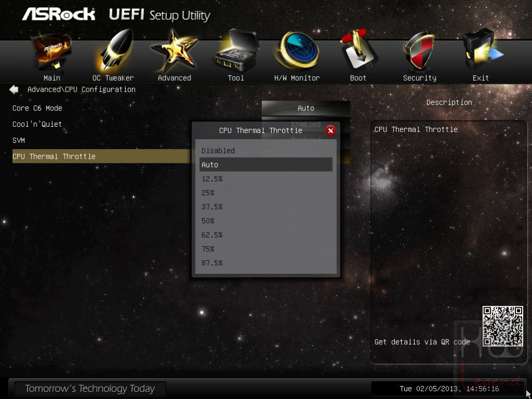Click the Advanced\CPU Configuration breadcrumb
This screenshot has height=399, width=532.
81,90
